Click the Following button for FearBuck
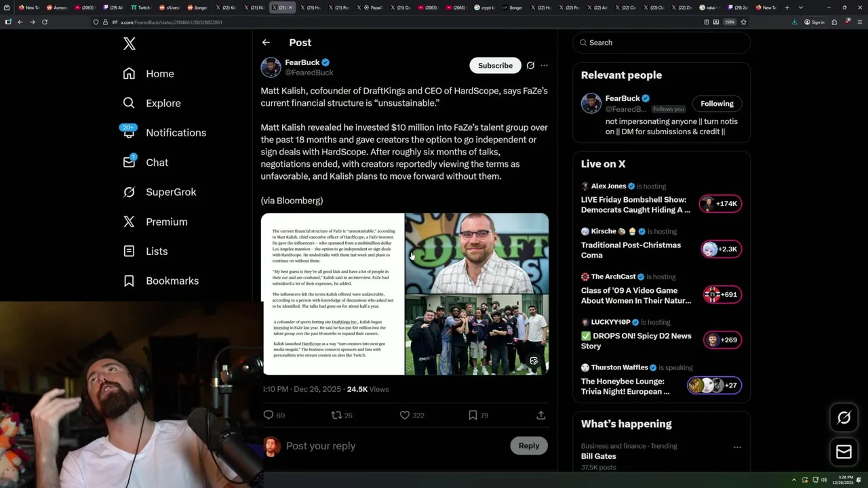 point(717,104)
